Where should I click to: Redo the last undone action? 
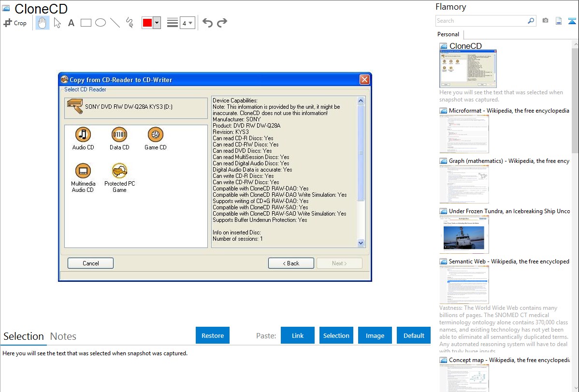click(222, 23)
